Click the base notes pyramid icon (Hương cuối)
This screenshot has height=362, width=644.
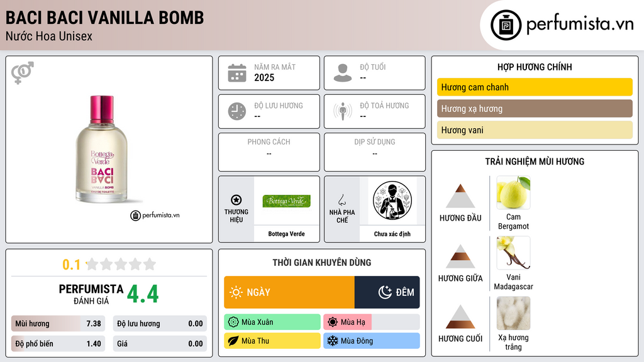tap(460, 317)
